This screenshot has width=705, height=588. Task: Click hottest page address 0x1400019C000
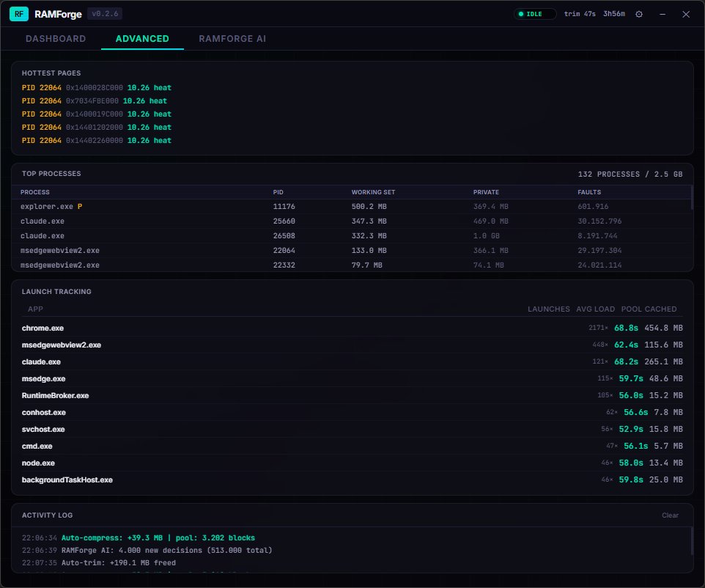click(94, 114)
